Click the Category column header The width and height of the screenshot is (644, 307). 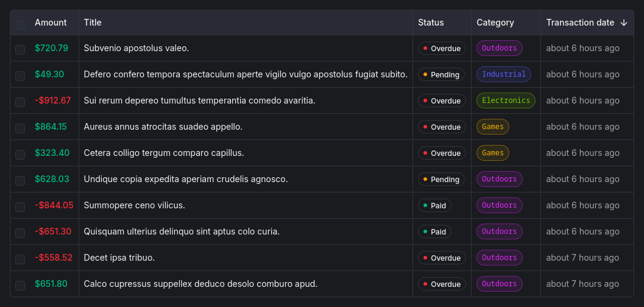tap(495, 23)
